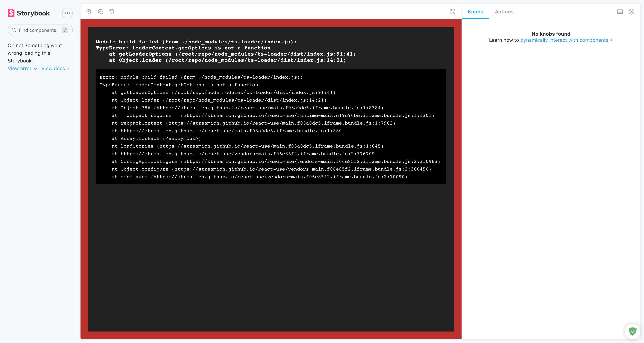Switch to the Knobs tab
Viewport: 644px width, 343px height.
[x=475, y=12]
